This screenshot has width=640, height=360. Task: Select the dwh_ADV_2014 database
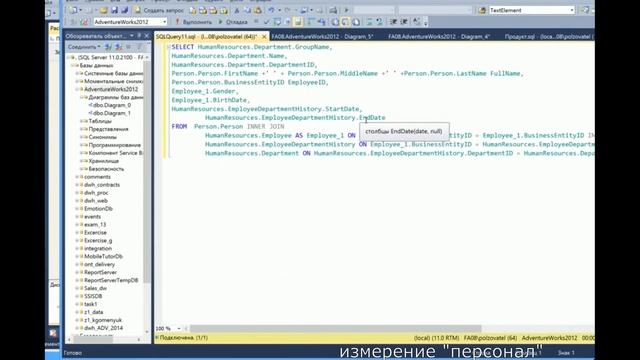(103, 328)
